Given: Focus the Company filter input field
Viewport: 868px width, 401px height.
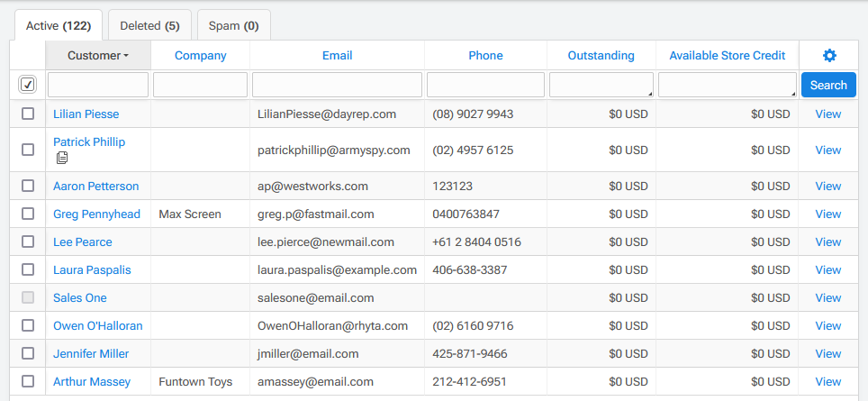Looking at the screenshot, I should tap(201, 85).
